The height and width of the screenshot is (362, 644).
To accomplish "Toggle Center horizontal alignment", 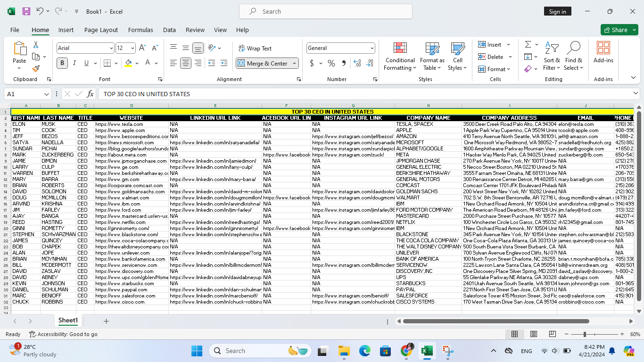I will (x=186, y=63).
